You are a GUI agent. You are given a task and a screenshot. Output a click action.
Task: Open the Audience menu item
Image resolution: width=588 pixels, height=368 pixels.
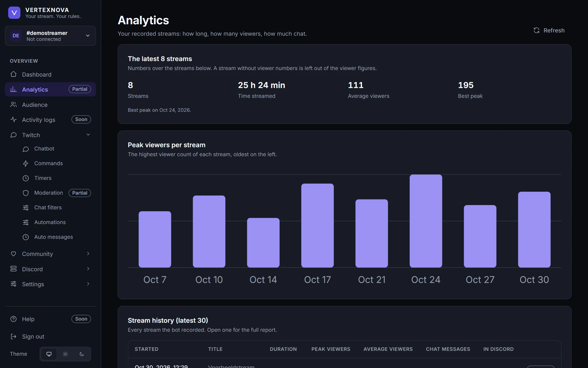[x=50, y=105]
